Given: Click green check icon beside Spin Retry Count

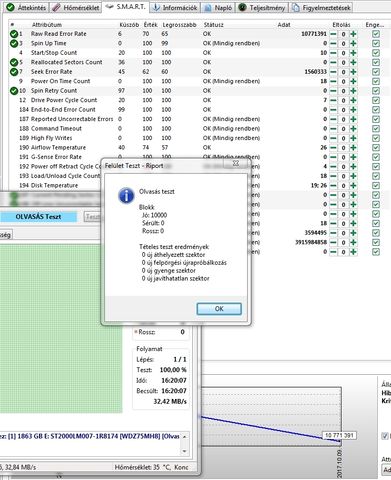Looking at the screenshot, I should point(14,91).
